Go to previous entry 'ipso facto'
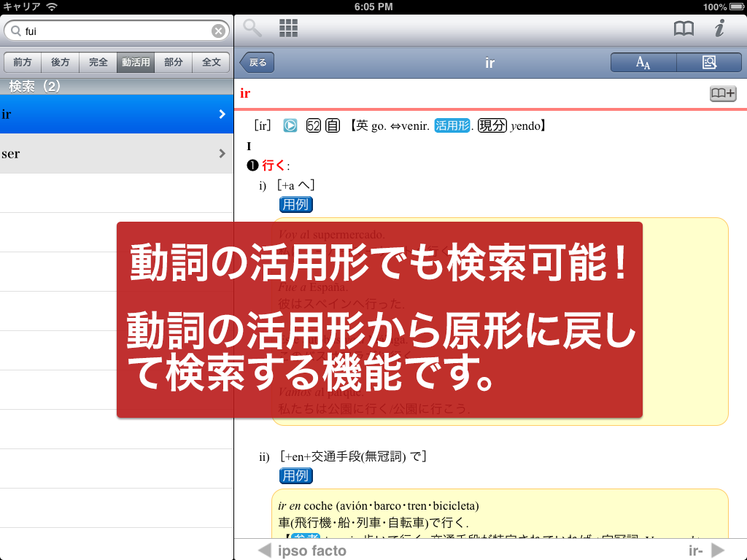Screen dimensions: 747x560 (303, 550)
